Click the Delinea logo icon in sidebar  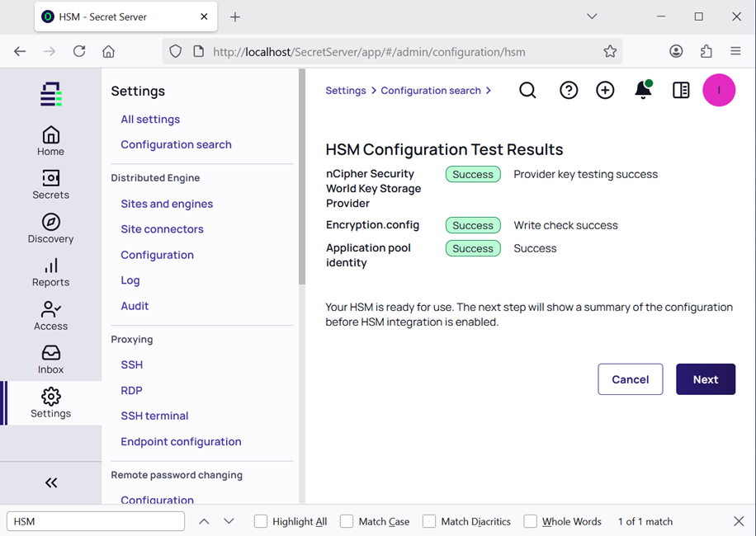(50, 94)
